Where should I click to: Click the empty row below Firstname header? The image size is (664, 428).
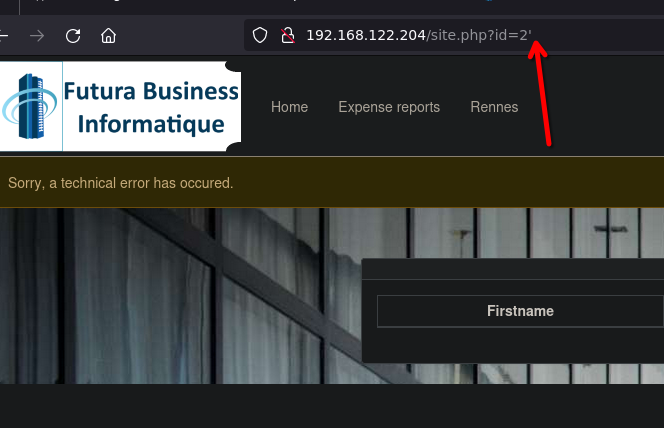pyautogui.click(x=520, y=345)
